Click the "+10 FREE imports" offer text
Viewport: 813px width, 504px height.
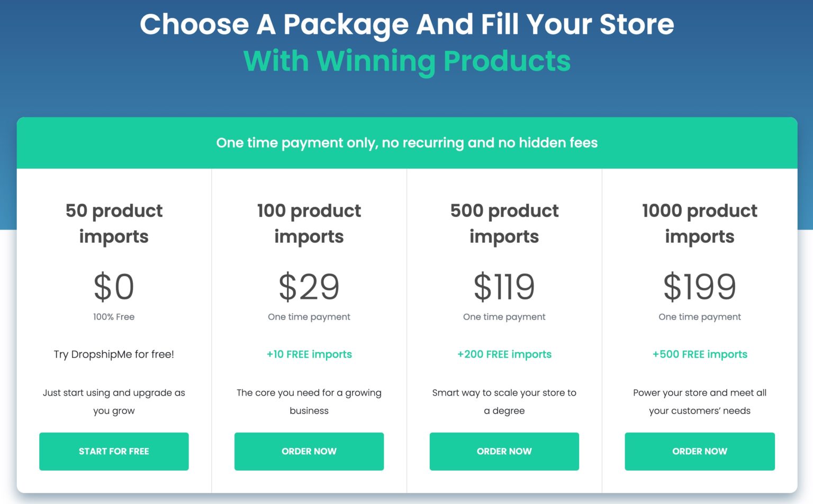tap(309, 354)
